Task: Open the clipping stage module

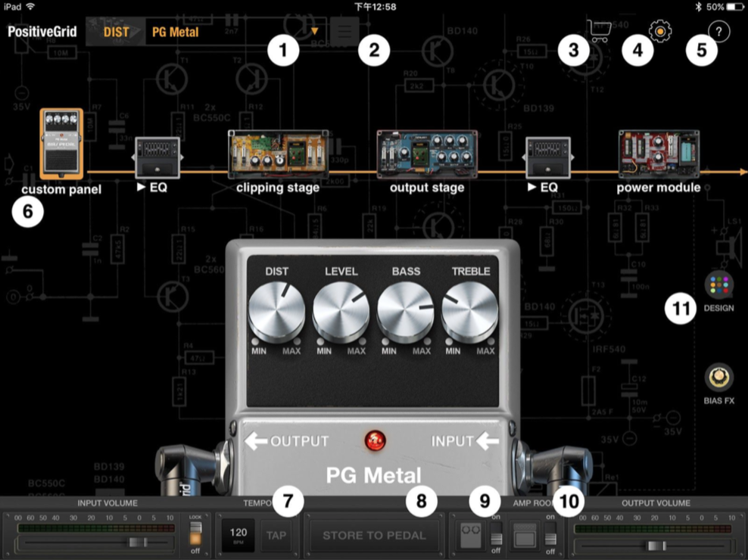Action: 278,154
